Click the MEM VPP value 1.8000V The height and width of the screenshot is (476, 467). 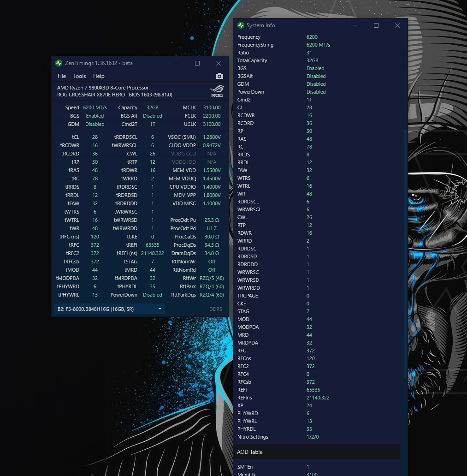(212, 195)
